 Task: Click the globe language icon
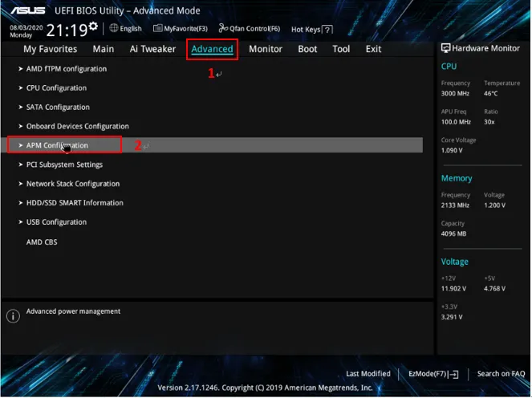(114, 28)
